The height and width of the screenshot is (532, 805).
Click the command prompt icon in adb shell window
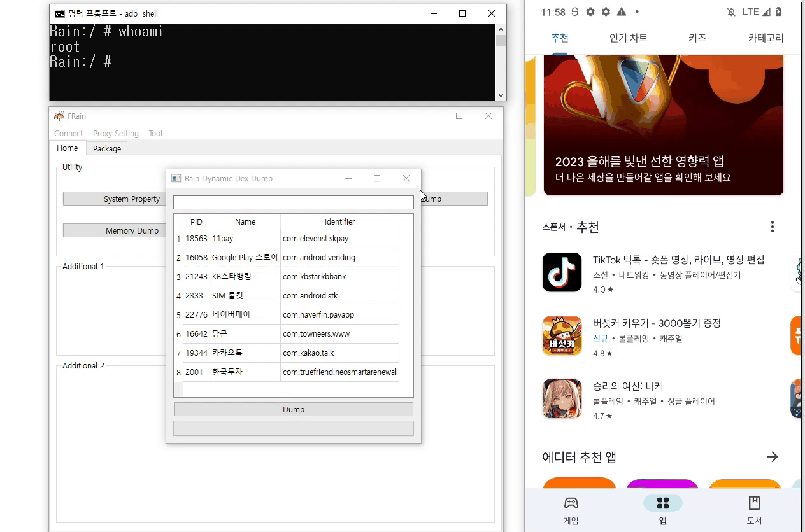point(59,13)
